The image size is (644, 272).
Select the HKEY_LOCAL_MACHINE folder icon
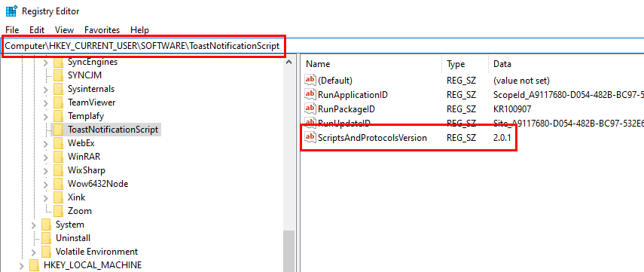tap(34, 265)
